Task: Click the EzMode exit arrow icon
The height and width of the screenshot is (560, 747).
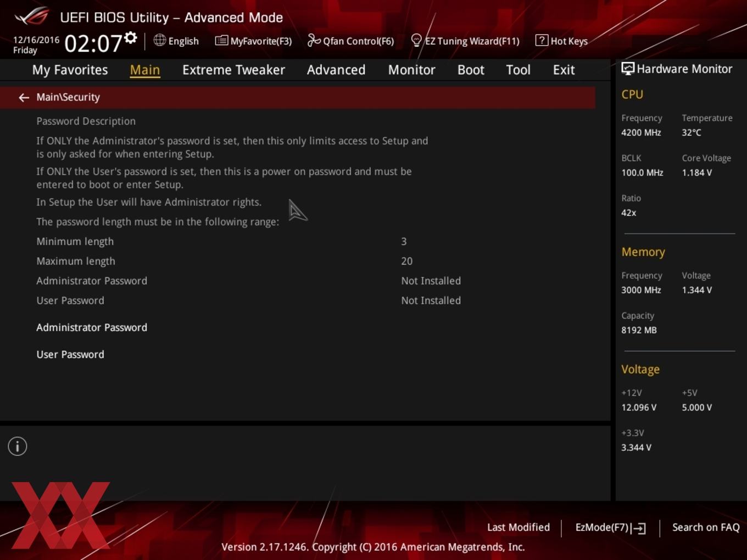Action: coord(638,528)
